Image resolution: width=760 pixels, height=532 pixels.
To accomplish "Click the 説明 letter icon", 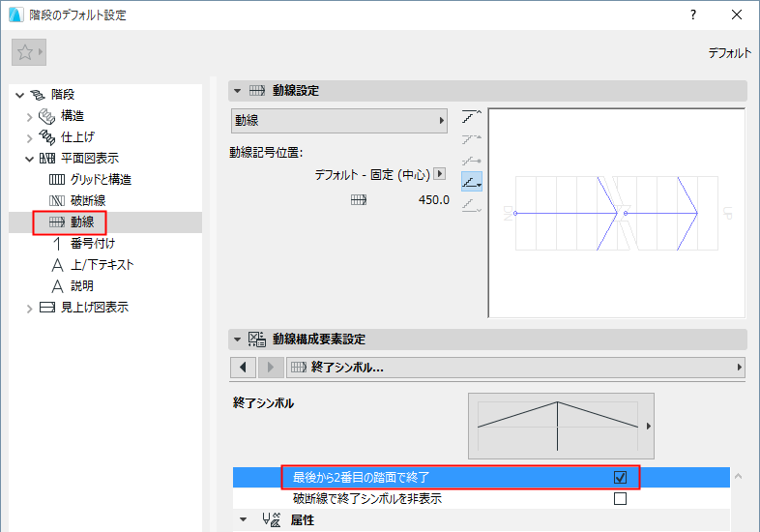I will click(57, 286).
